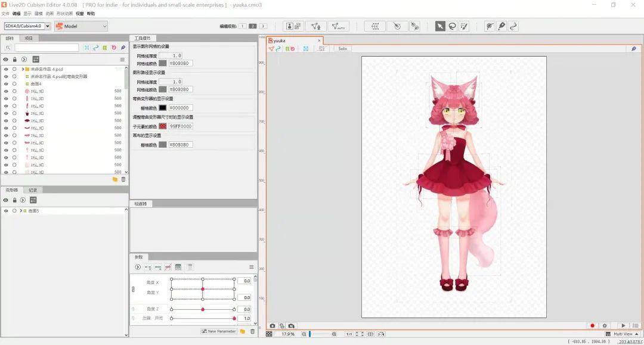The image size is (644, 345).
Task: Click the black 栅格颜色 color swatch
Action: click(x=163, y=108)
